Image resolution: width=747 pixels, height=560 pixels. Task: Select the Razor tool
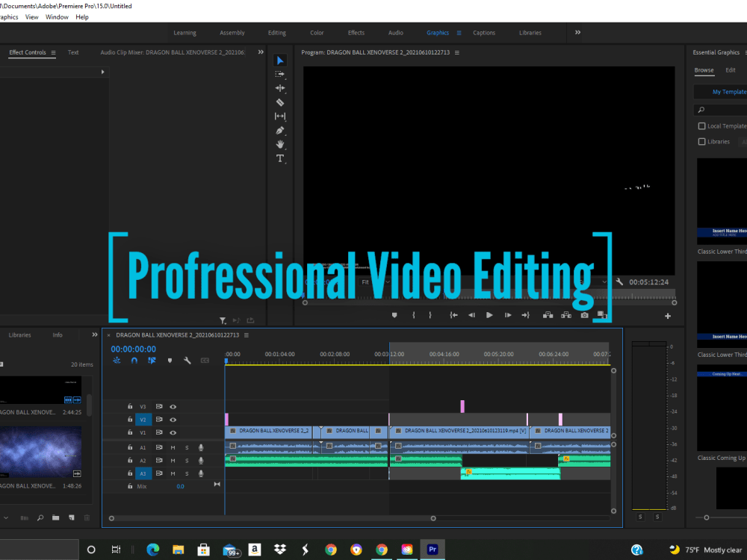point(279,102)
